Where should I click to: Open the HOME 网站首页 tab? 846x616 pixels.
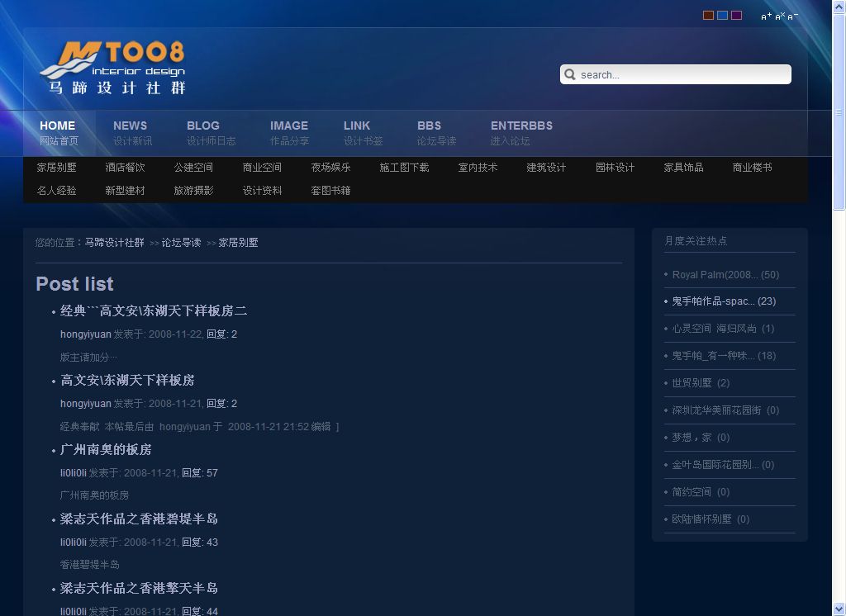coord(59,133)
